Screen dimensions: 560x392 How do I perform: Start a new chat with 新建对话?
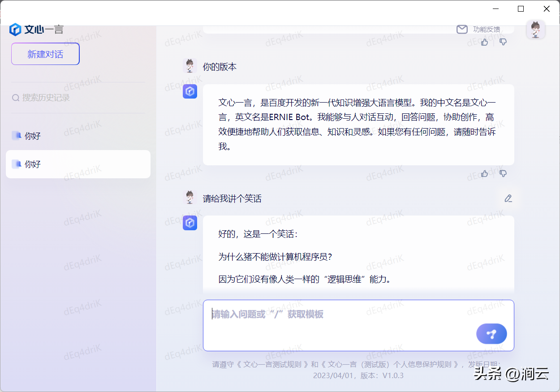[45, 54]
